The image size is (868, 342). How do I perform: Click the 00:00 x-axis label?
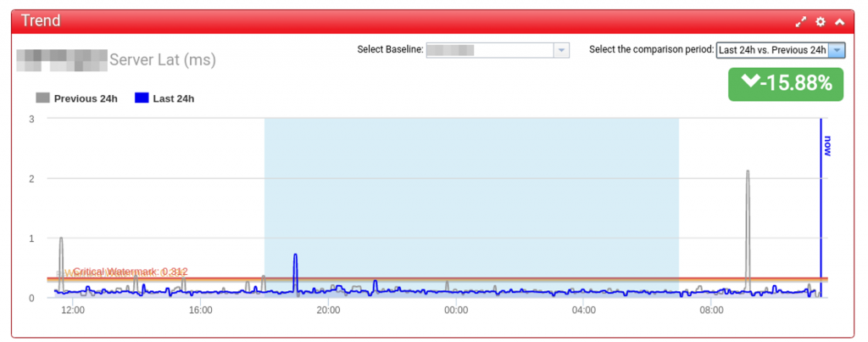click(456, 311)
